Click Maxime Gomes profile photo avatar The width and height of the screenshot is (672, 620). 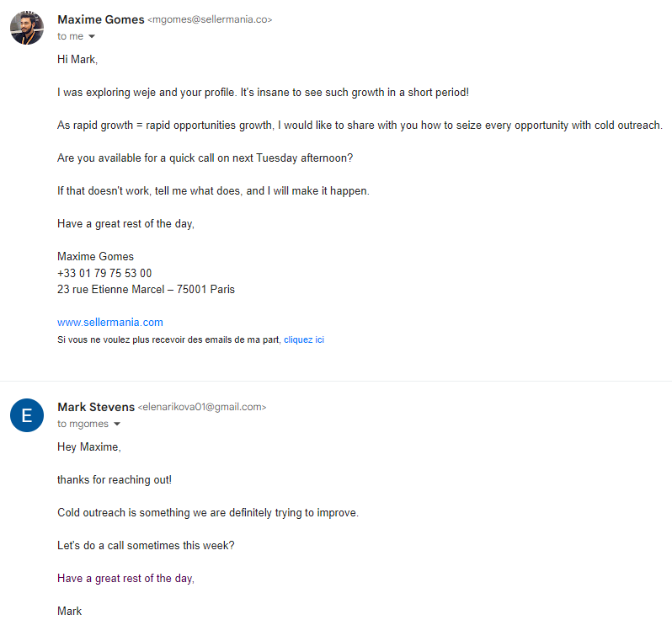click(27, 28)
